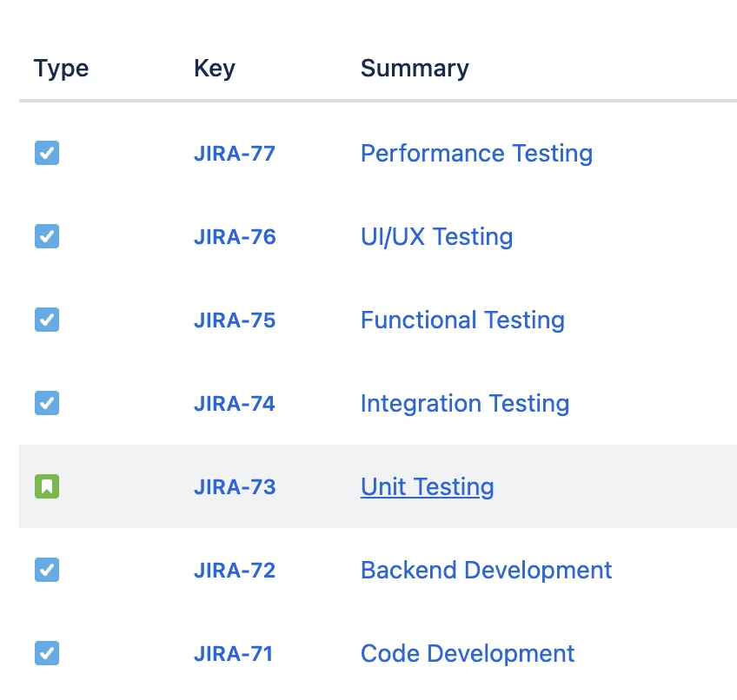This screenshot has width=737, height=700.
Task: View the Functional Testing issue
Action: pyautogui.click(x=462, y=320)
